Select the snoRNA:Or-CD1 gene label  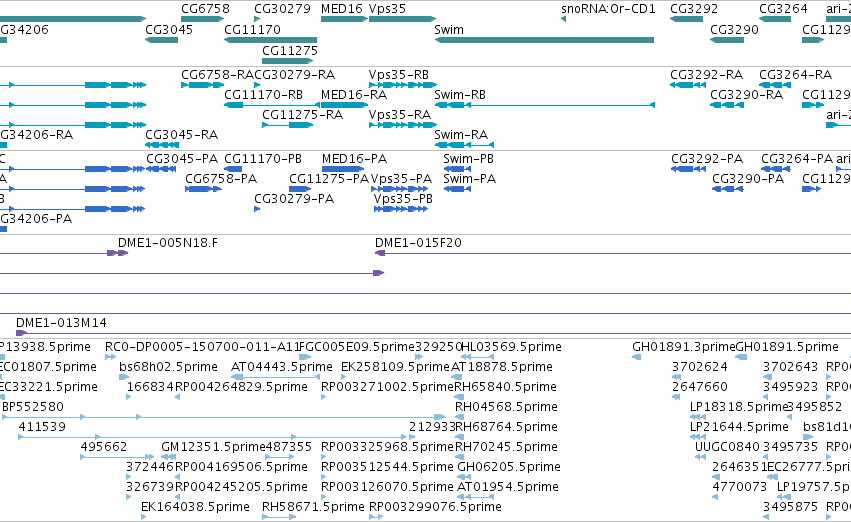[608, 9]
